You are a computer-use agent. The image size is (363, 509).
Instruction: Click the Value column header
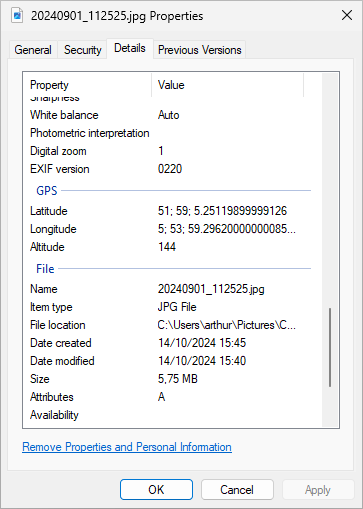228,85
